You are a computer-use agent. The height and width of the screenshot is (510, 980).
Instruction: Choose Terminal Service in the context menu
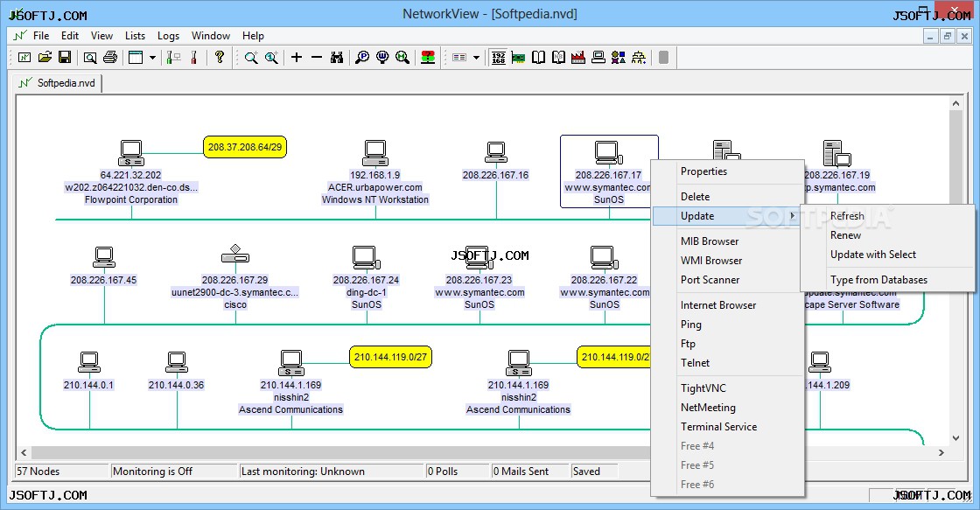pyautogui.click(x=727, y=427)
